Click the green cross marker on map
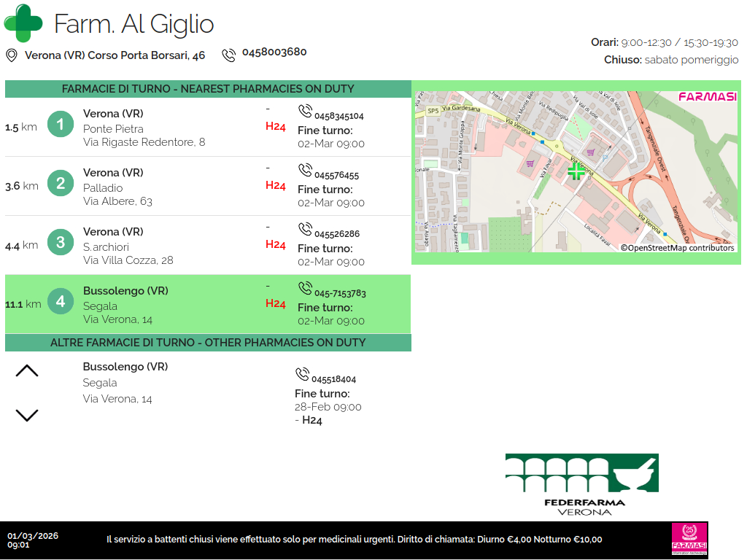Image resolution: width=747 pixels, height=560 pixels. (576, 171)
